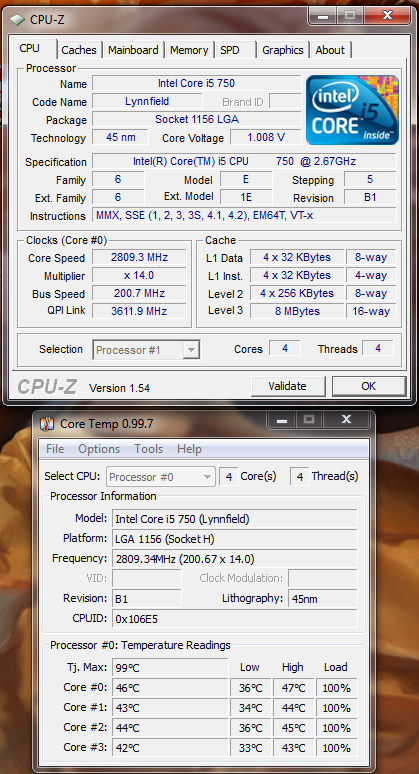Click the Intel Core i5 logo image
419x774 pixels.
pyautogui.click(x=352, y=110)
